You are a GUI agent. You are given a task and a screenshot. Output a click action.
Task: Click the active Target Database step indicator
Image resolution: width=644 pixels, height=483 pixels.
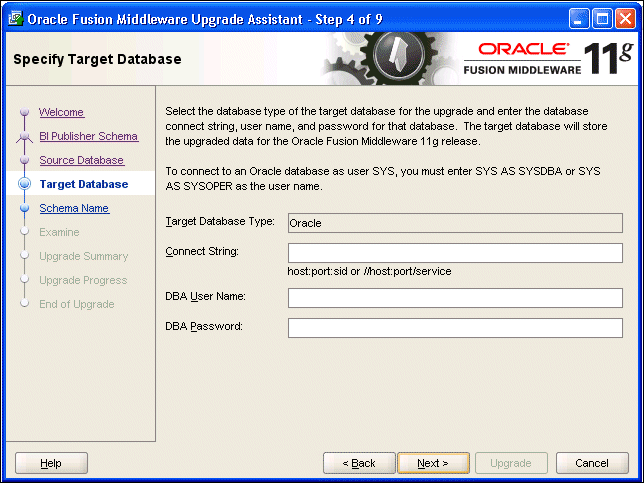coord(25,184)
